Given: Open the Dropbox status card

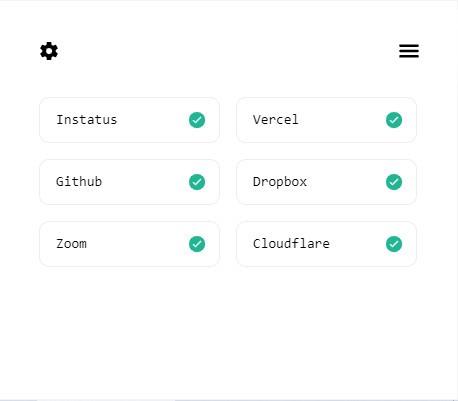Looking at the screenshot, I should 326,182.
